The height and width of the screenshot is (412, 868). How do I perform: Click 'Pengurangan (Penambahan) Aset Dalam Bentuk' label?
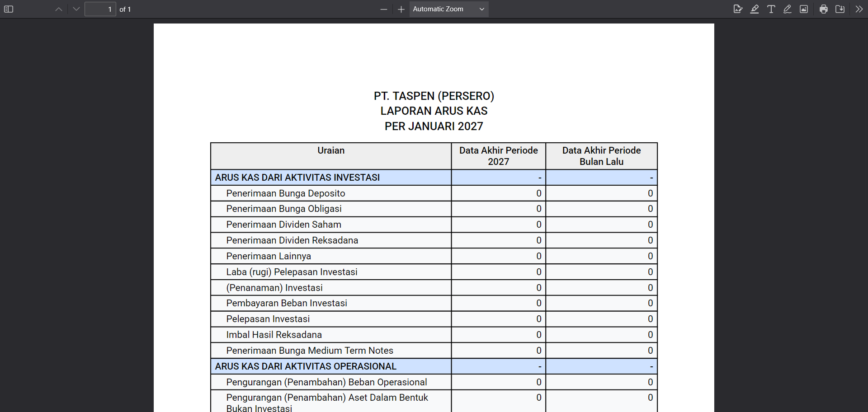pos(327,398)
